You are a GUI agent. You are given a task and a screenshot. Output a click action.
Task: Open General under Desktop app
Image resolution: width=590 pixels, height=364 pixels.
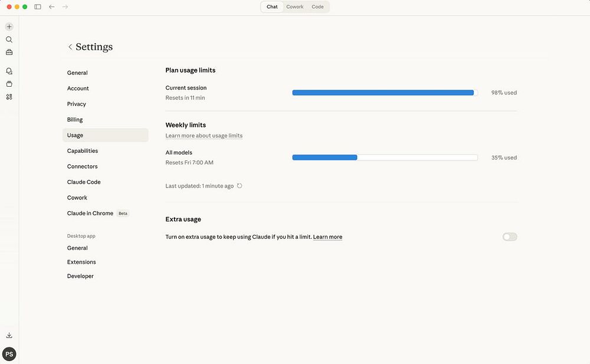click(106, 248)
